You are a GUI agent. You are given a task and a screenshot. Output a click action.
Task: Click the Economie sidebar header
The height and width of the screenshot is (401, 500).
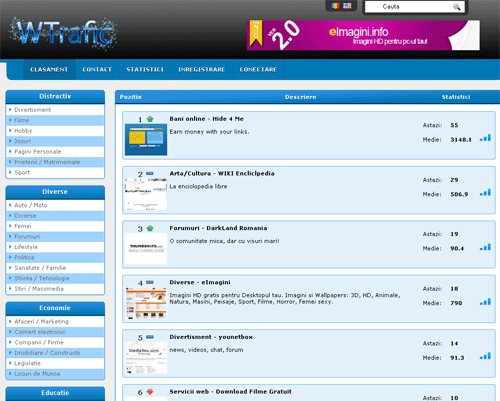click(x=55, y=308)
